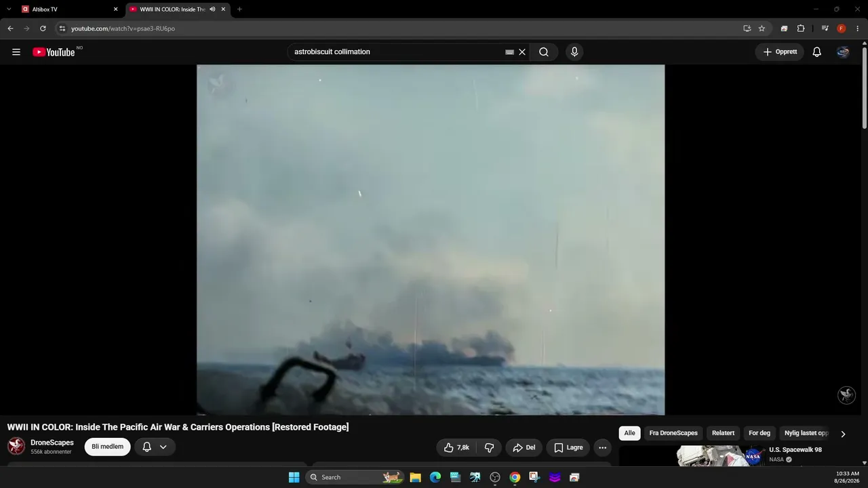This screenshot has width=868, height=488.
Task: Clear the search query with the X
Action: (x=522, y=52)
